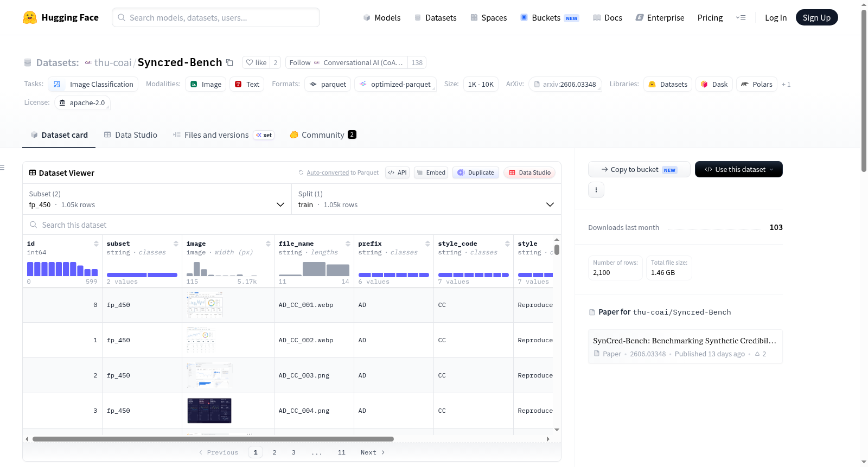The width and height of the screenshot is (868, 467).
Task: Click the Sign Up button
Action: pos(816,17)
